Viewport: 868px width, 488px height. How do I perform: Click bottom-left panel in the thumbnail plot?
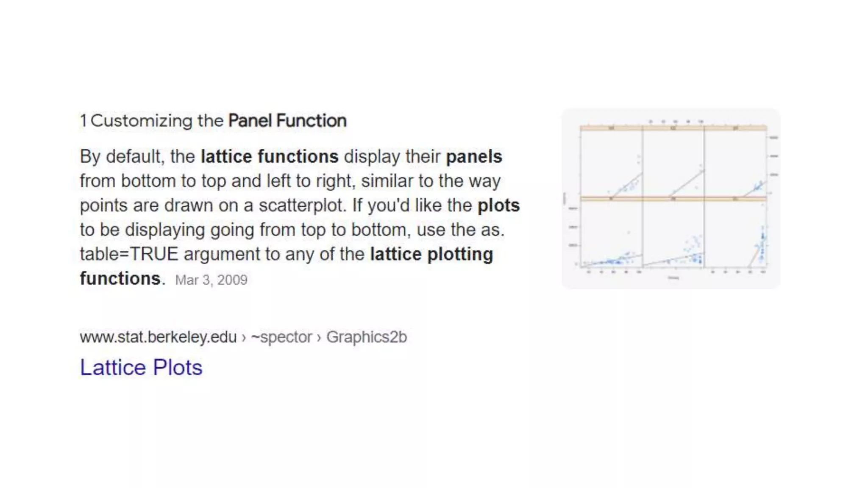pyautogui.click(x=611, y=233)
